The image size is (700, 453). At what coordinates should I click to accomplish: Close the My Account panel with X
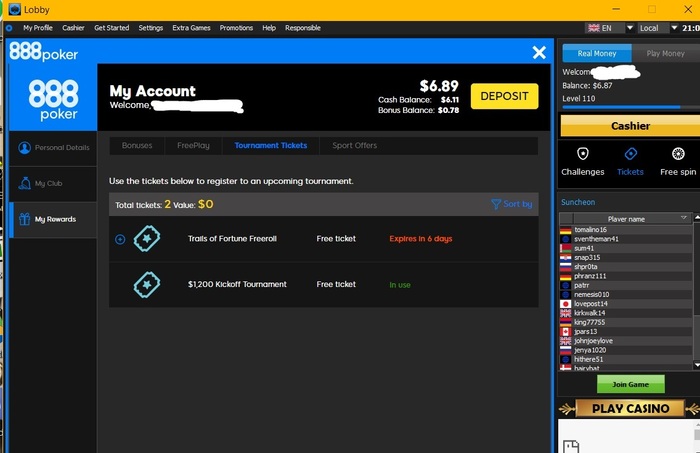point(539,53)
